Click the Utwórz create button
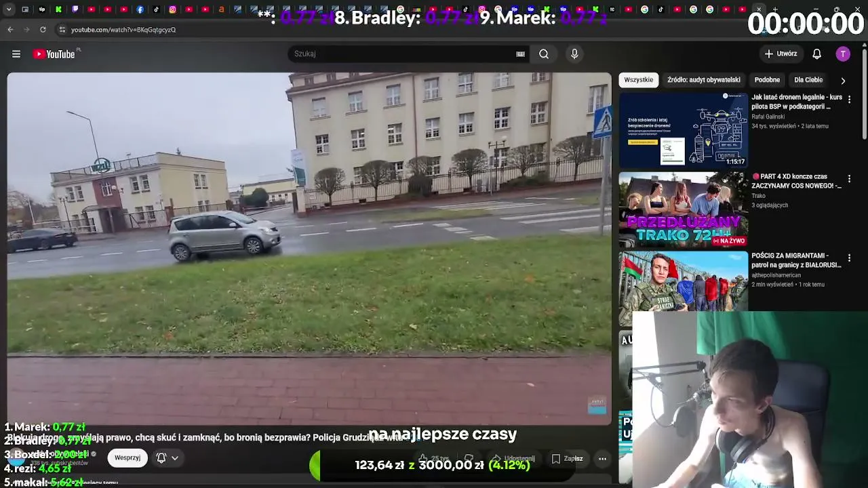 click(x=781, y=54)
